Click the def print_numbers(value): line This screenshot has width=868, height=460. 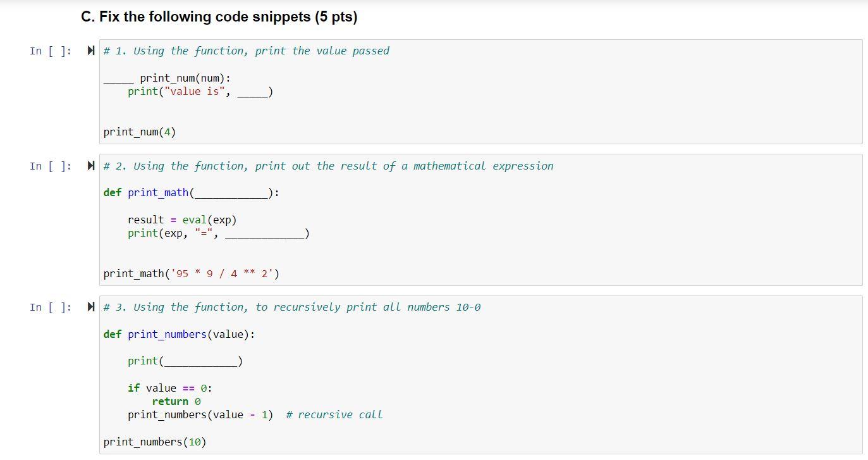pyautogui.click(x=179, y=334)
